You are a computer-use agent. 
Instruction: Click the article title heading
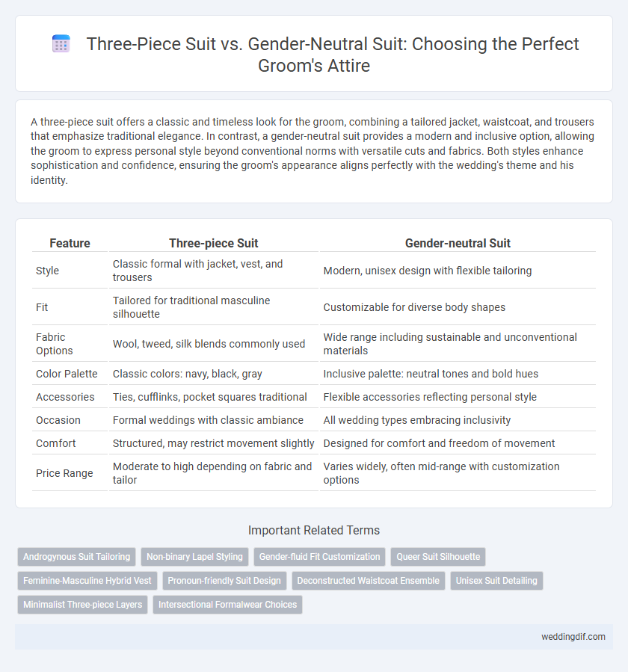coord(332,55)
